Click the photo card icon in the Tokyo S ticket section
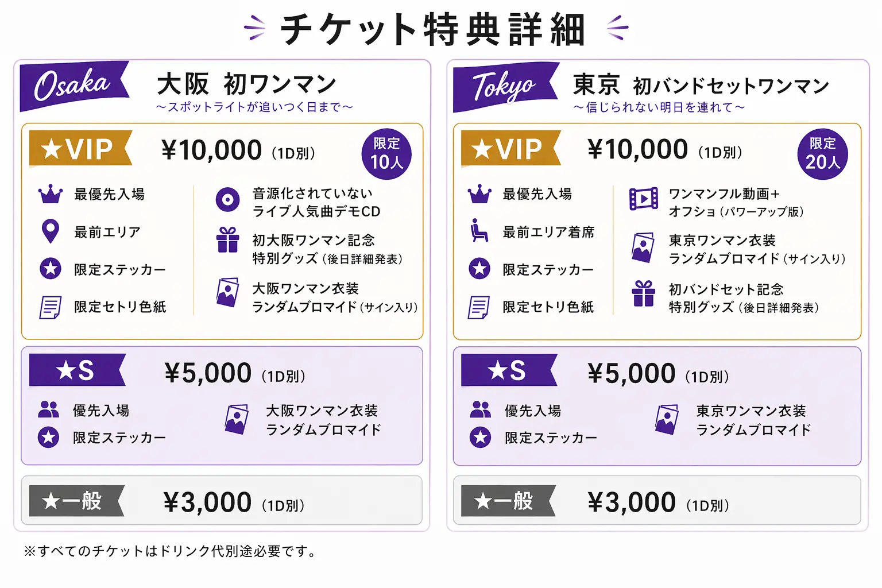 tap(666, 419)
